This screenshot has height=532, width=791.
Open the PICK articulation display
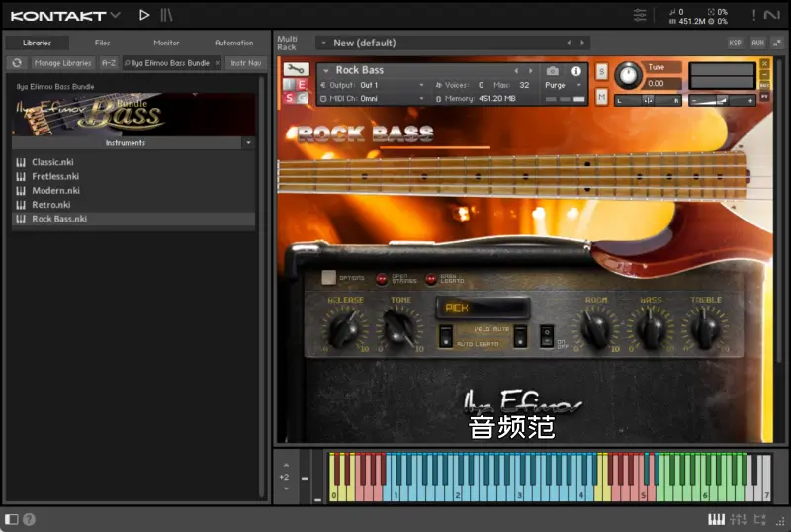[x=483, y=308]
